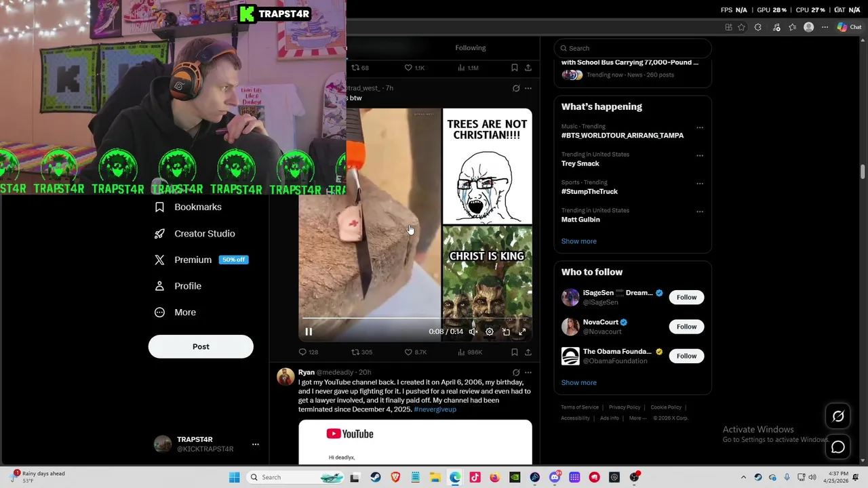The image size is (868, 488).
Task: Open more options on Ryan's post
Action: pos(528,372)
